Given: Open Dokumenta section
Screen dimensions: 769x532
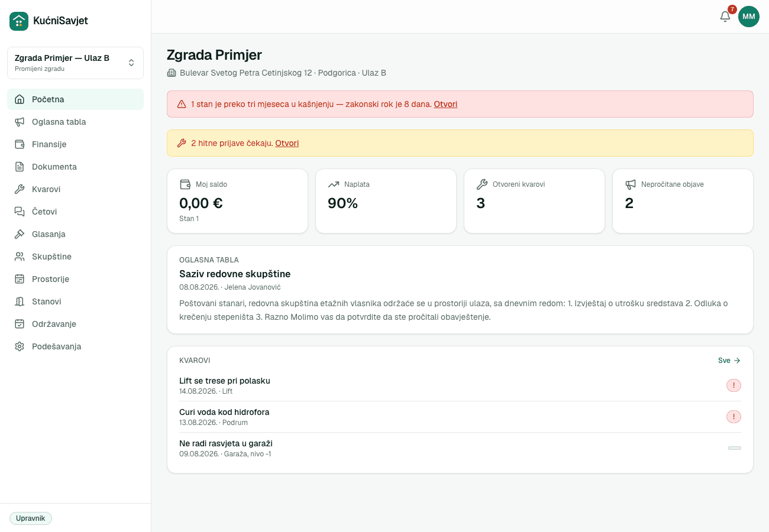Looking at the screenshot, I should [75, 167].
